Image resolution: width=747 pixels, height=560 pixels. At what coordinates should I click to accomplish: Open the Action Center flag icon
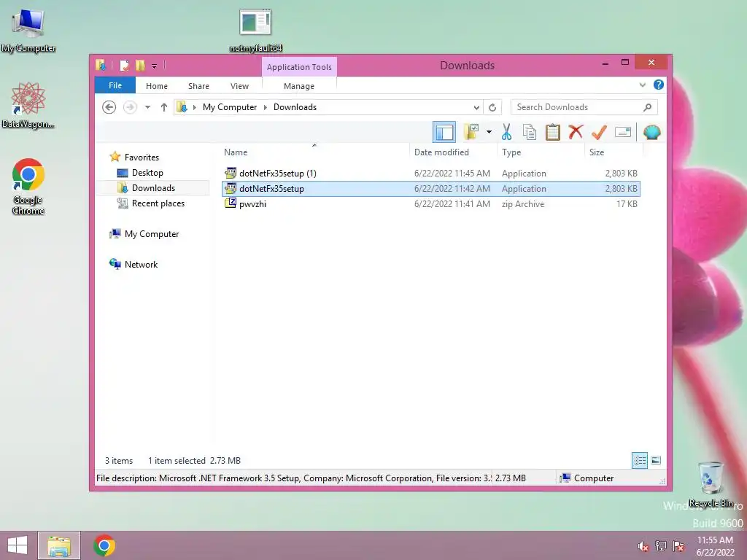point(678,546)
